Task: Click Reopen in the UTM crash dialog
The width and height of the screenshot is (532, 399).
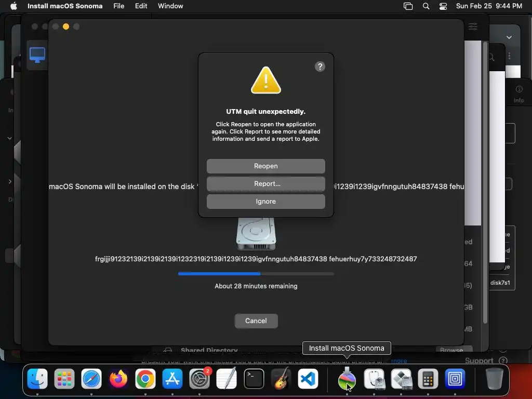Action: pyautogui.click(x=265, y=166)
